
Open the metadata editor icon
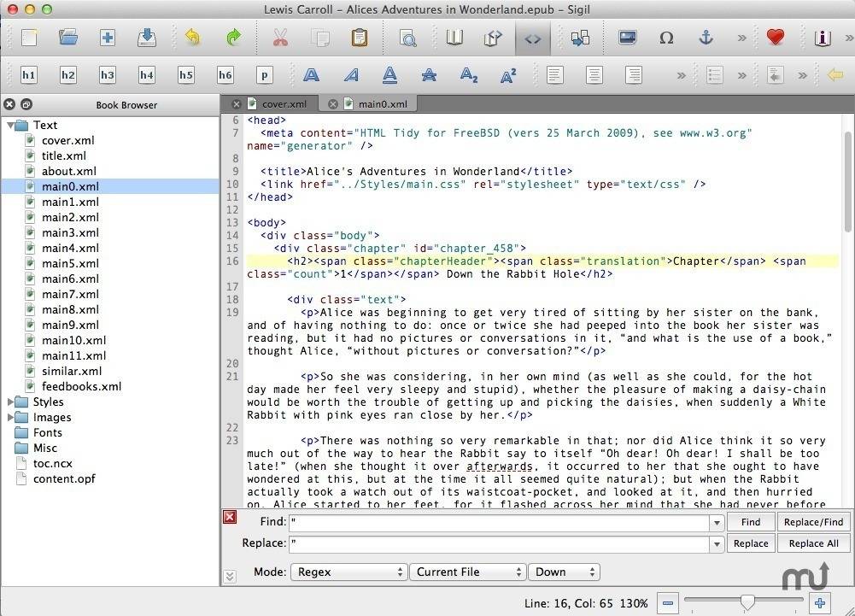pyautogui.click(x=823, y=38)
